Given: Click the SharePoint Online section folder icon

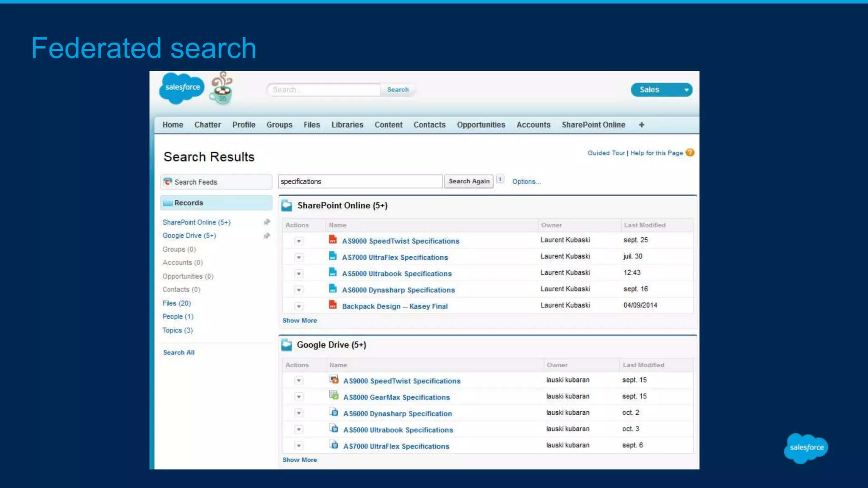Looking at the screenshot, I should click(287, 205).
